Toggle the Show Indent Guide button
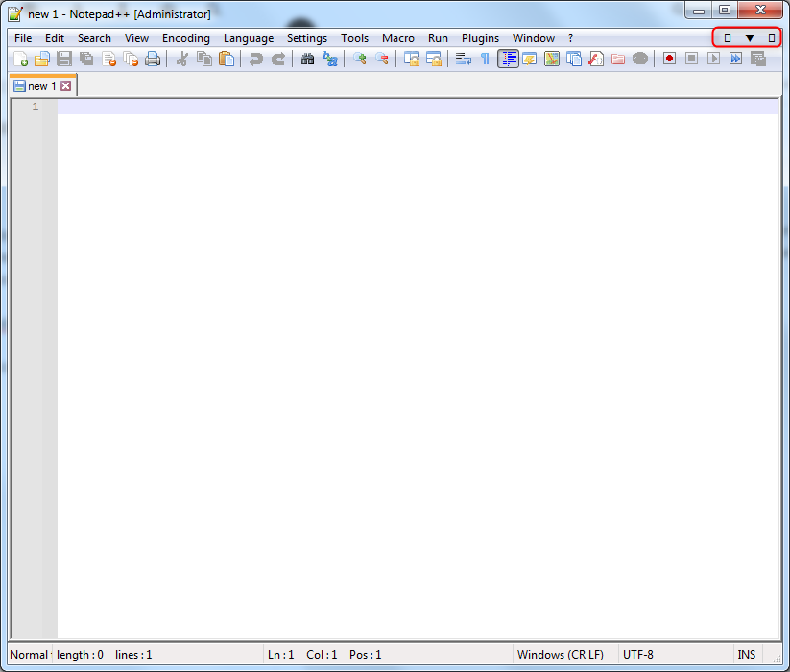This screenshot has height=672, width=790. (x=508, y=59)
